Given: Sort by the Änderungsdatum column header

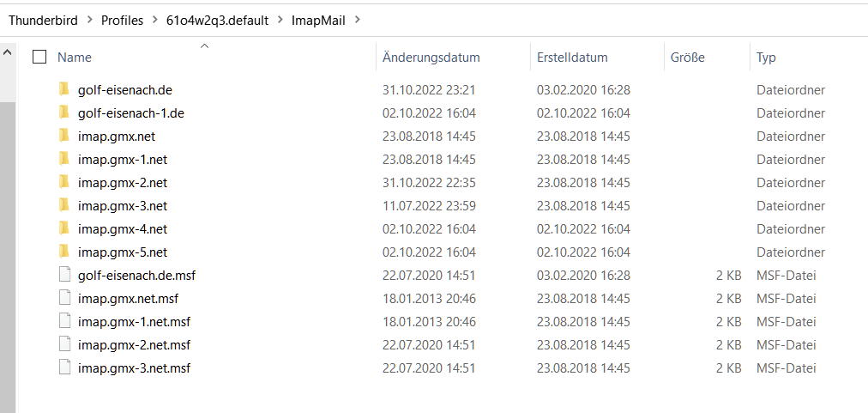Looking at the screenshot, I should 431,58.
